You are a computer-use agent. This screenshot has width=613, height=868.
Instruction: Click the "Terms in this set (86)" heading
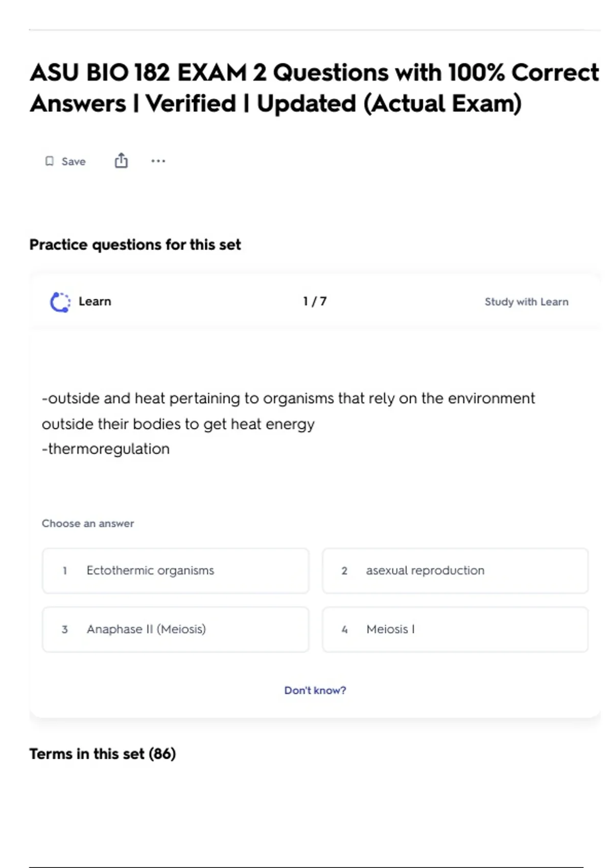[103, 754]
